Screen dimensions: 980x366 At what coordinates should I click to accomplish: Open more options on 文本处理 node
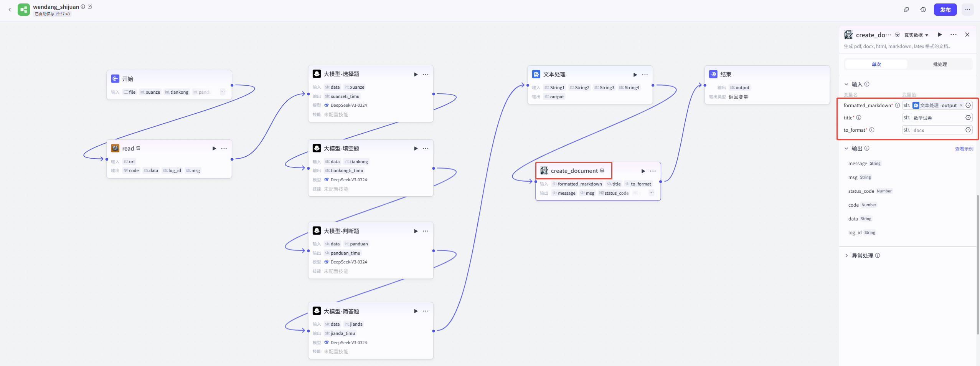point(645,75)
